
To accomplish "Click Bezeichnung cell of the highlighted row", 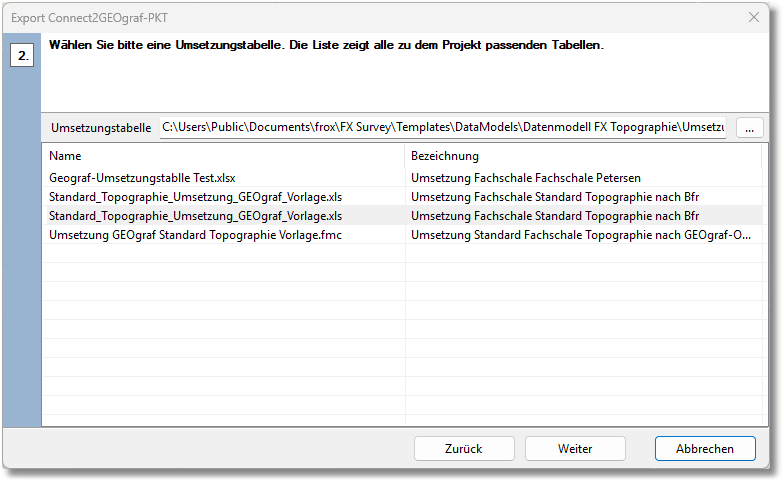I will click(554, 215).
